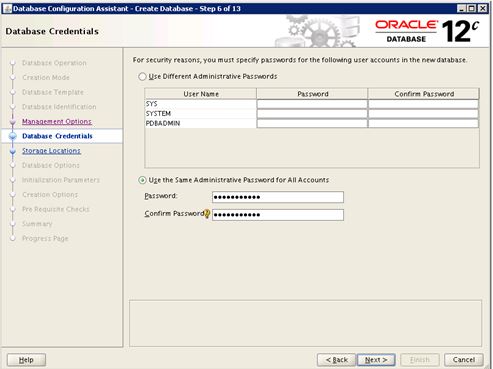Click the Java window icon in title bar

[7, 8]
